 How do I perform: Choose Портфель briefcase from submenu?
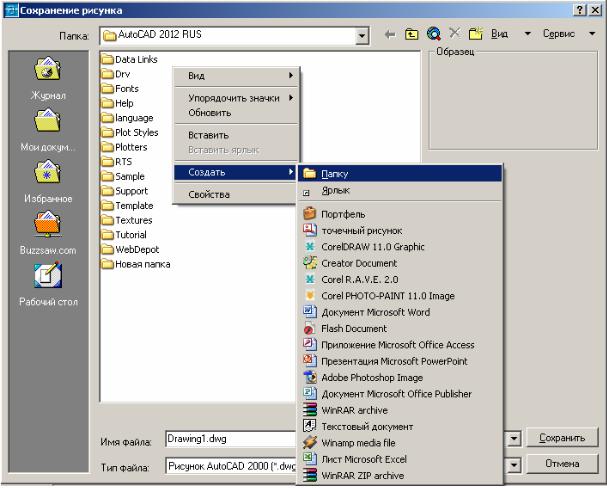click(x=400, y=214)
